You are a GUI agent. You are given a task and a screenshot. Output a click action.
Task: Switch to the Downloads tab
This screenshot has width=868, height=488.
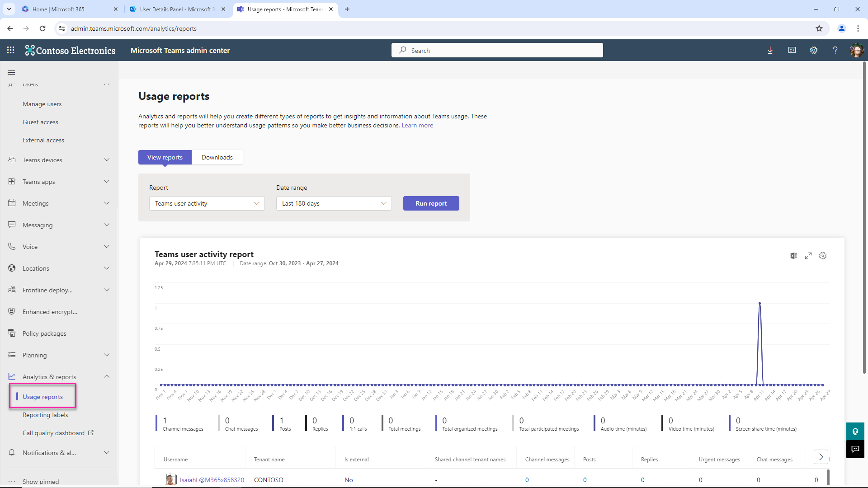click(217, 157)
